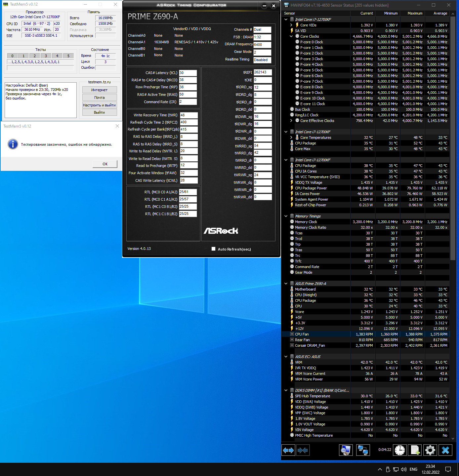Expand the Core VIDs tree row
This screenshot has height=476, width=459.
coord(291,25)
